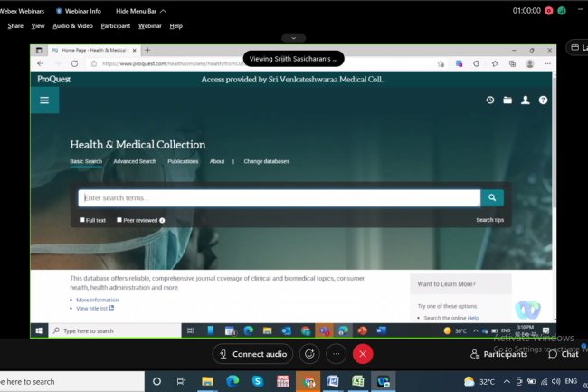Click the Cortana circle icon
The image size is (588, 392).
point(156,381)
